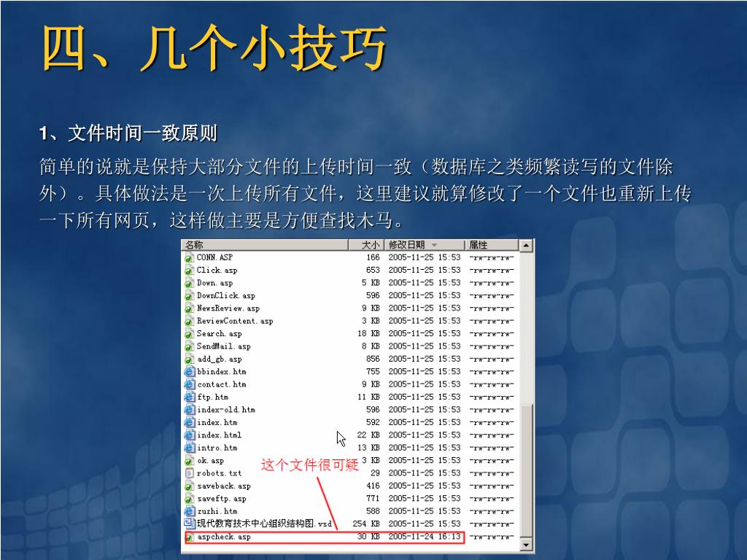
Task: Click the 30 KB size value
Action: [368, 537]
